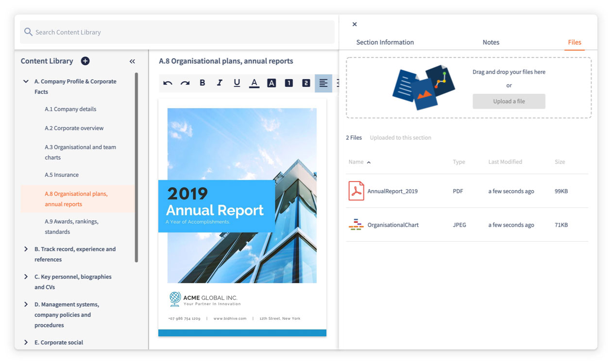Focus the Search Content Library field
The width and height of the screenshot is (612, 364).
177,32
